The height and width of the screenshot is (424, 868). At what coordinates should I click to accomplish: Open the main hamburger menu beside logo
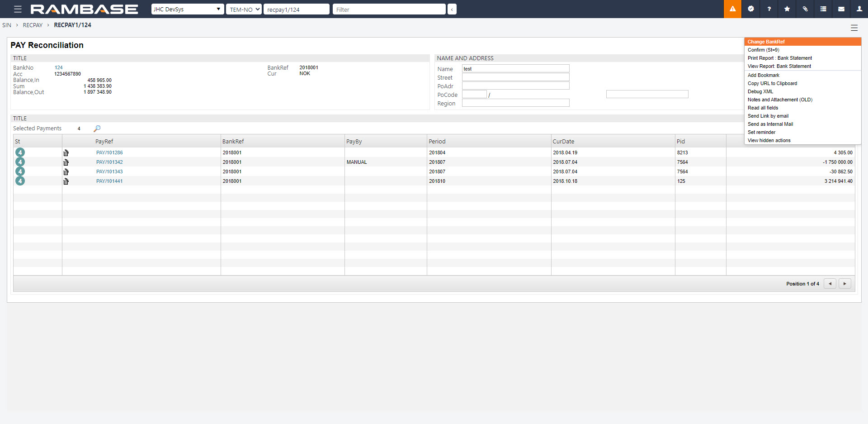click(18, 9)
